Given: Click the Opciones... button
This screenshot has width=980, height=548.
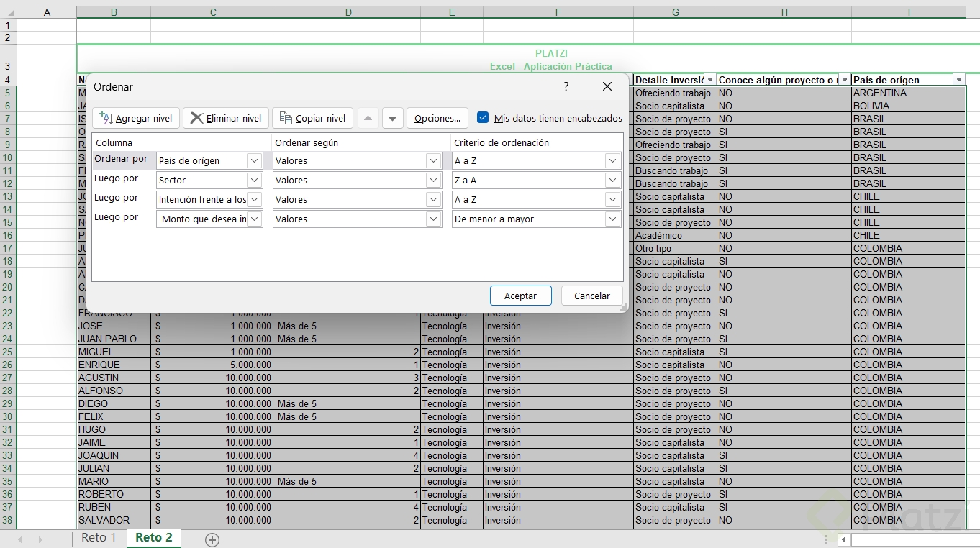Looking at the screenshot, I should click(437, 118).
